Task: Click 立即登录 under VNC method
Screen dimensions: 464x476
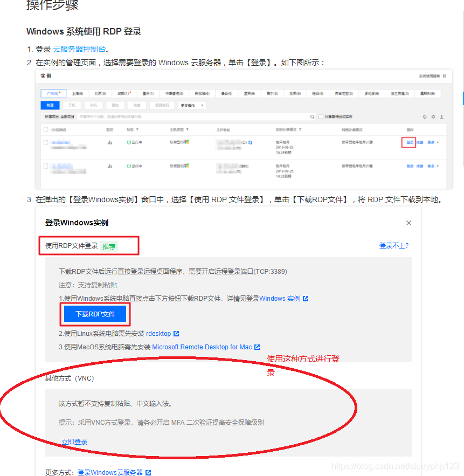Action: (x=74, y=441)
